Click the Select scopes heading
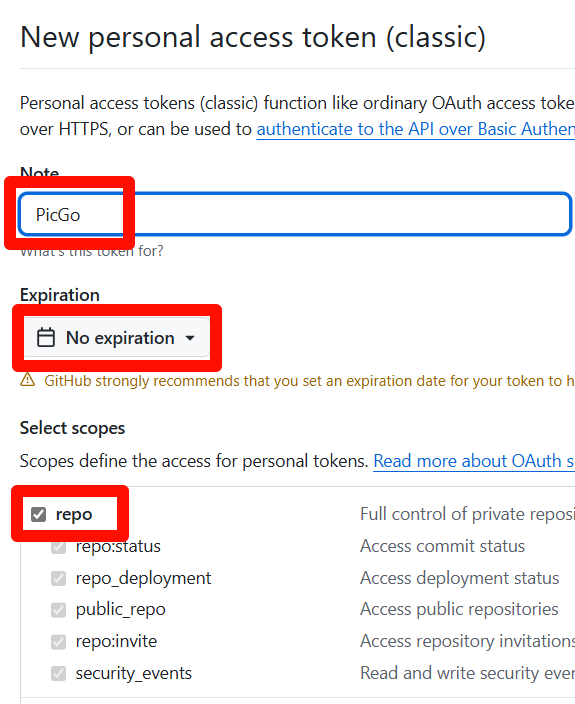 pyautogui.click(x=72, y=428)
